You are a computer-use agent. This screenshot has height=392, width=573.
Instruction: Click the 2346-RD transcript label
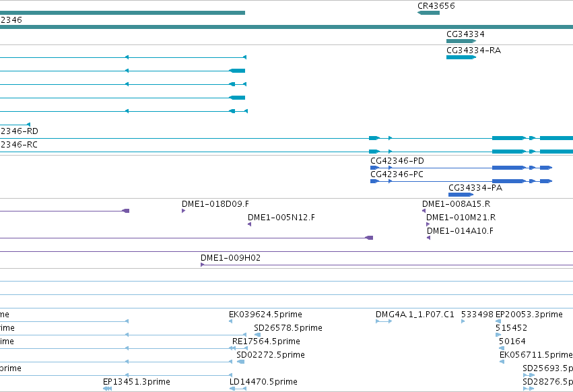click(x=19, y=131)
